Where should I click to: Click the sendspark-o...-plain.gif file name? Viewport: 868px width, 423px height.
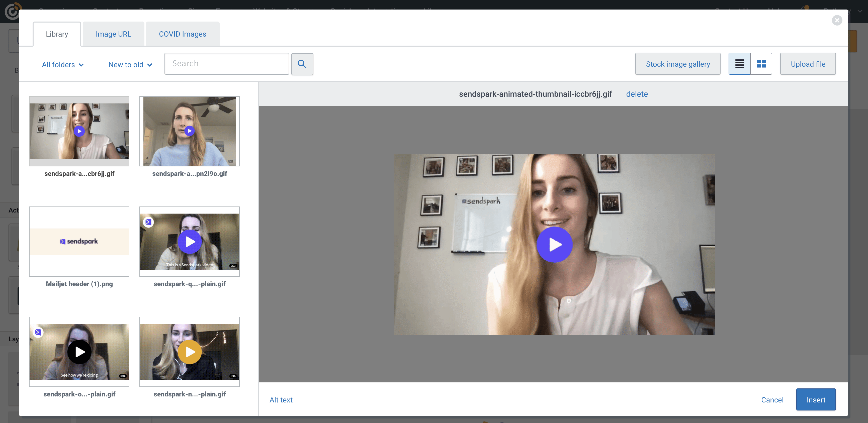pos(79,394)
